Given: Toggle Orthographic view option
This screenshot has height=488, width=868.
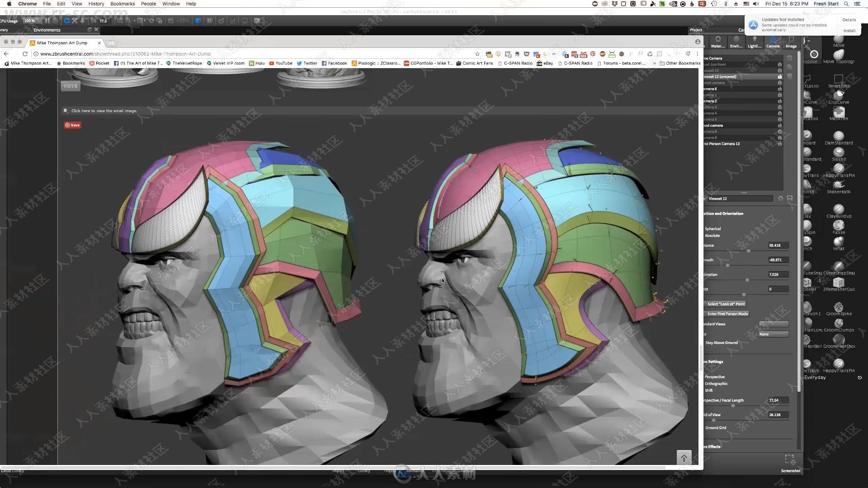Looking at the screenshot, I should click(715, 384).
